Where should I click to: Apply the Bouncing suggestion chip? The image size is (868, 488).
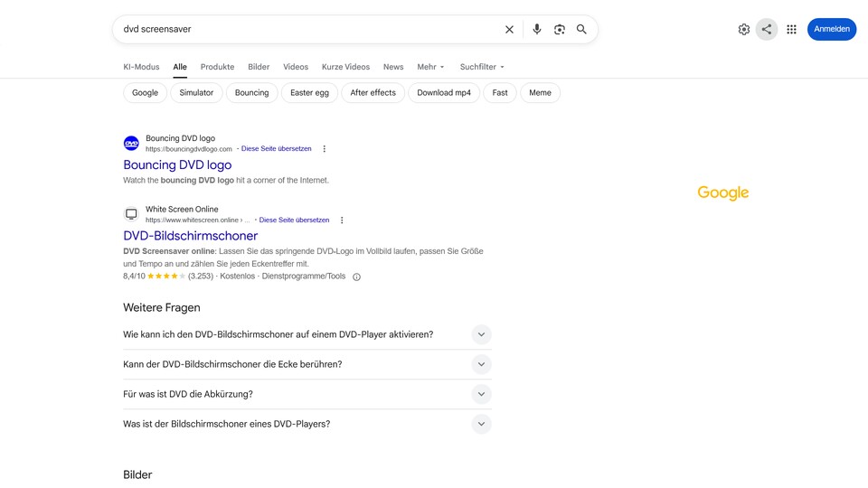pyautogui.click(x=252, y=93)
